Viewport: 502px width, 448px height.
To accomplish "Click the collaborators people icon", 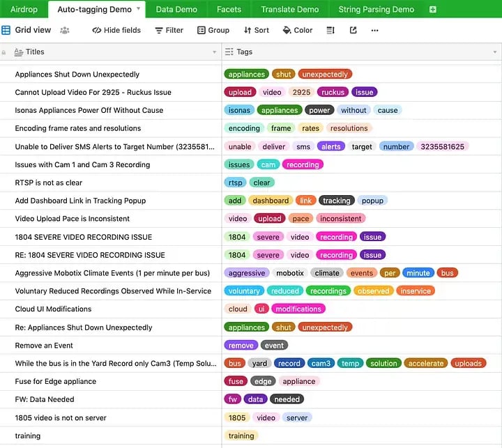I will pyautogui.click(x=65, y=31).
